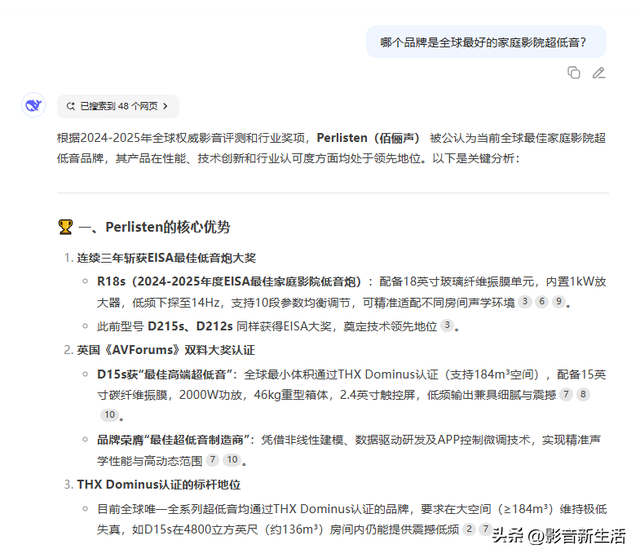The height and width of the screenshot is (558, 640).
Task: Copy the user question with the copy icon
Action: pos(574,73)
